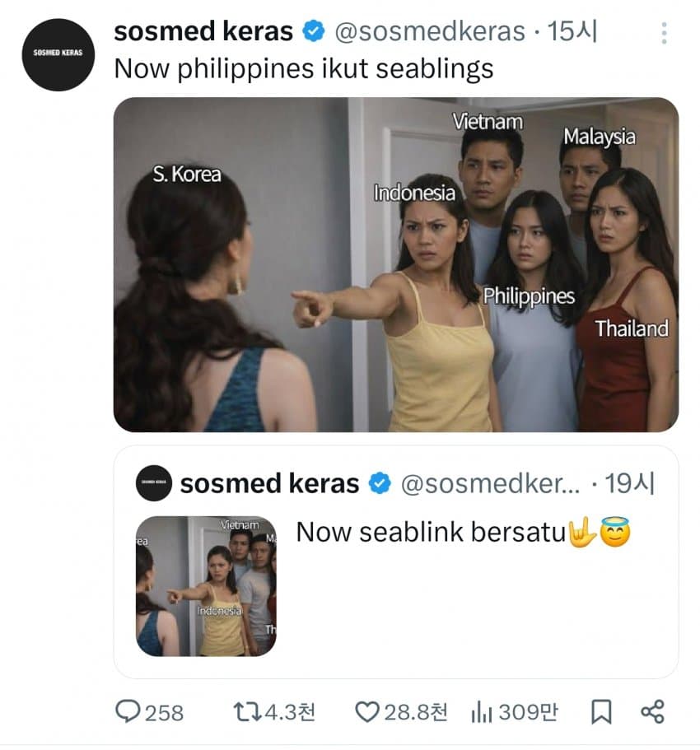Click the share icon
The height and width of the screenshot is (750, 700).
[x=652, y=711]
